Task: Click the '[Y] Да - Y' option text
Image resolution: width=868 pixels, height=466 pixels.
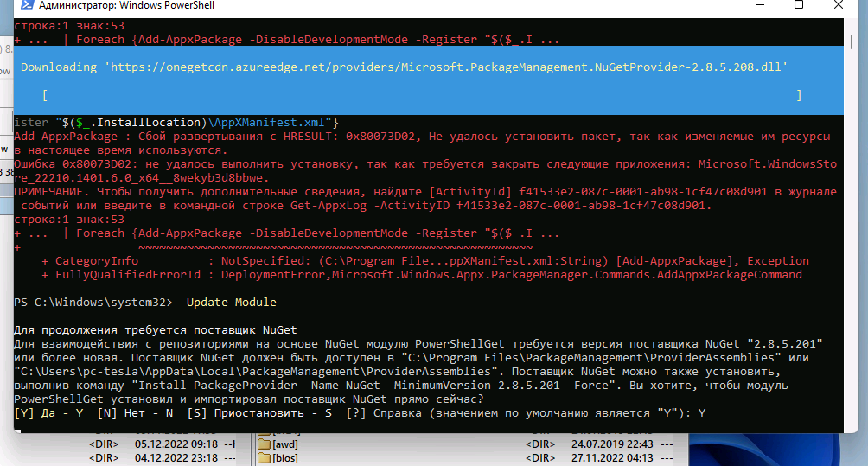Action: click(48, 413)
